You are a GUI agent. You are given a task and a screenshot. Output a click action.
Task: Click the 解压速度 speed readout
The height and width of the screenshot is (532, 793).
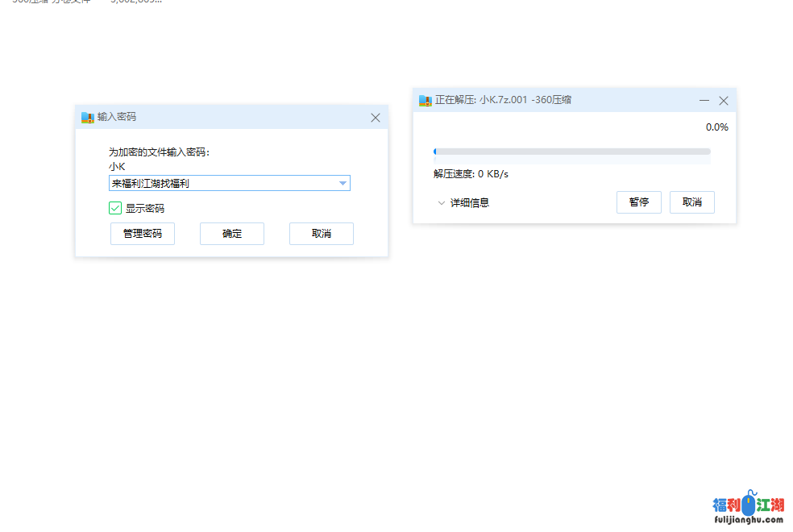click(x=471, y=173)
